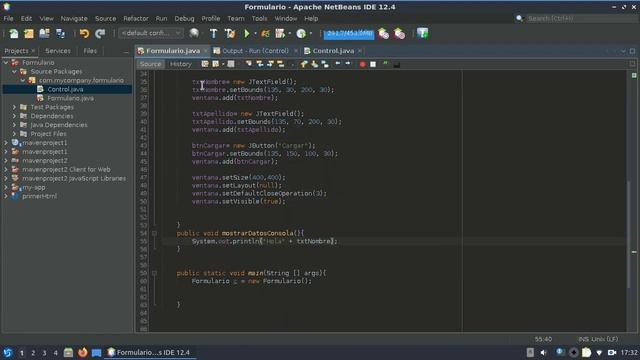Click the volume speaker tray icon
This screenshot has width=640, height=360.
pos(543,352)
